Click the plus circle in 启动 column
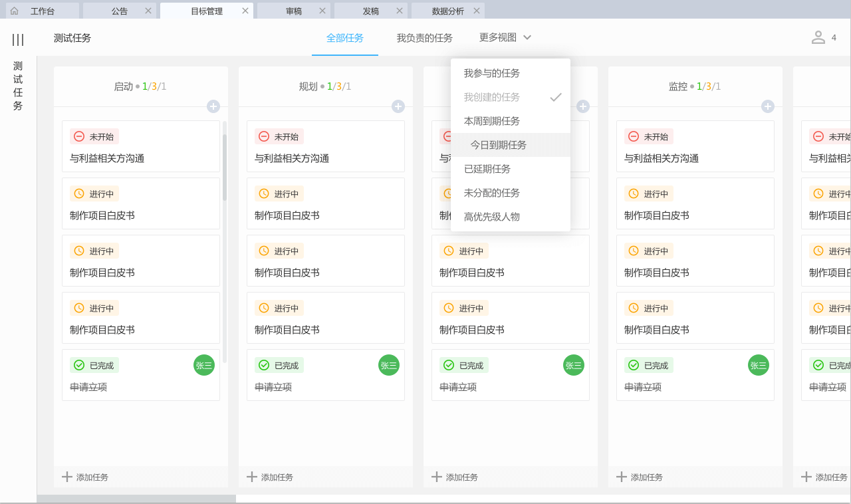 click(213, 106)
